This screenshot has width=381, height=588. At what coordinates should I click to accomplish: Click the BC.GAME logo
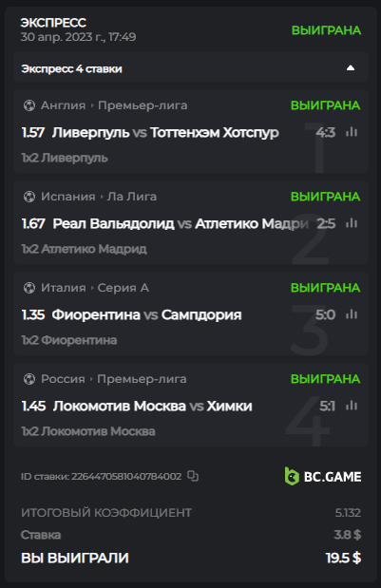(323, 476)
